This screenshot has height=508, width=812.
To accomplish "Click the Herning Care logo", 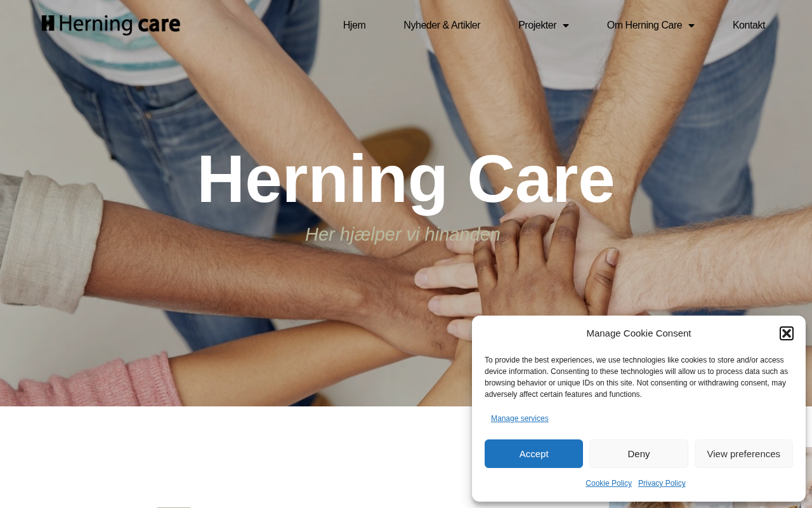I will (111, 25).
